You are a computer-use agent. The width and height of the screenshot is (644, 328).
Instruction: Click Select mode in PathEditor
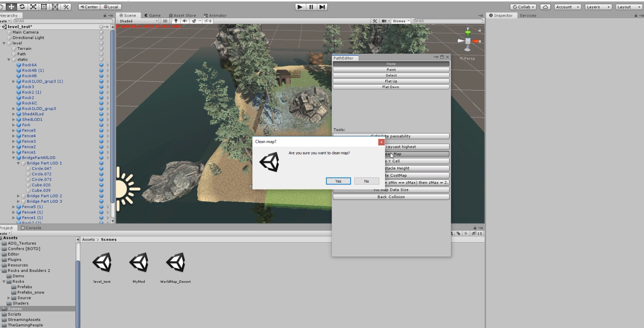click(x=391, y=75)
